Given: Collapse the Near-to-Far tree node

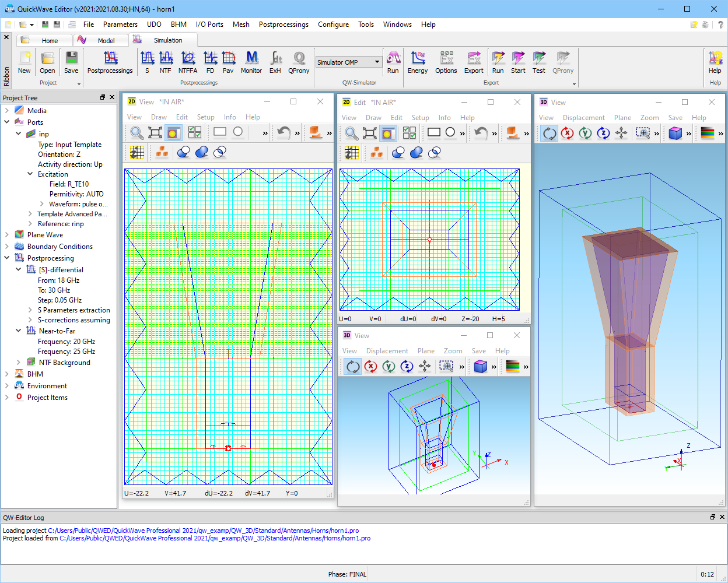Looking at the screenshot, I should 19,331.
